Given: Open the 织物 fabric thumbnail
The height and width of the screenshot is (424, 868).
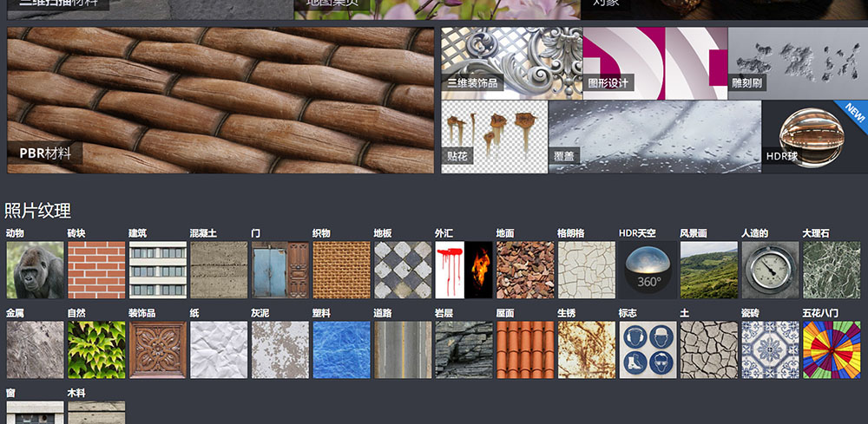Looking at the screenshot, I should pyautogui.click(x=341, y=270).
